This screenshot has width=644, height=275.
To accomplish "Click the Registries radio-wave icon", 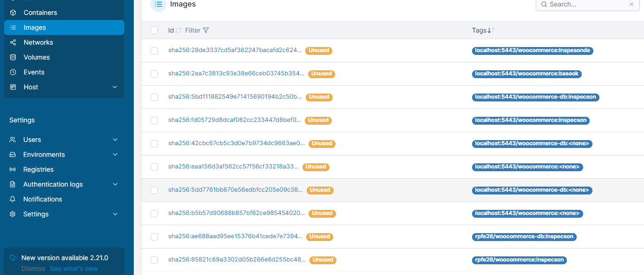I will point(13,169).
